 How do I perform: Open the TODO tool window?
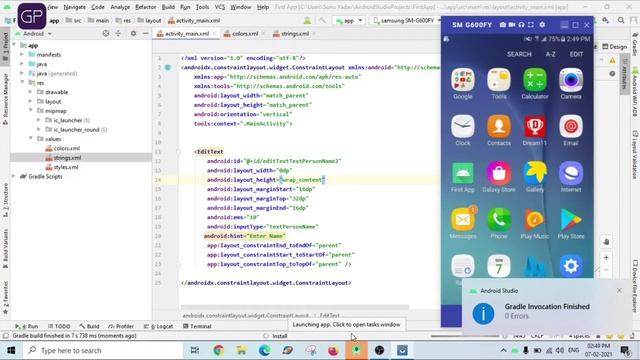[x=59, y=326]
